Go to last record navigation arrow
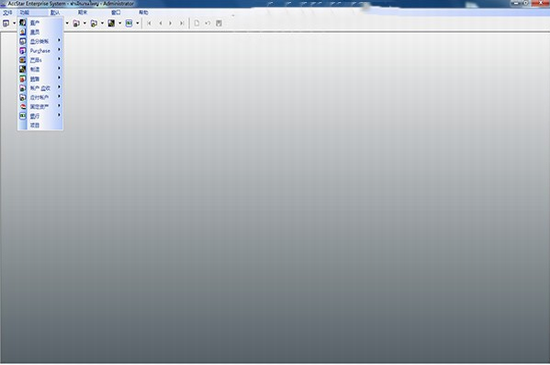The width and height of the screenshot is (550, 365). point(182,23)
